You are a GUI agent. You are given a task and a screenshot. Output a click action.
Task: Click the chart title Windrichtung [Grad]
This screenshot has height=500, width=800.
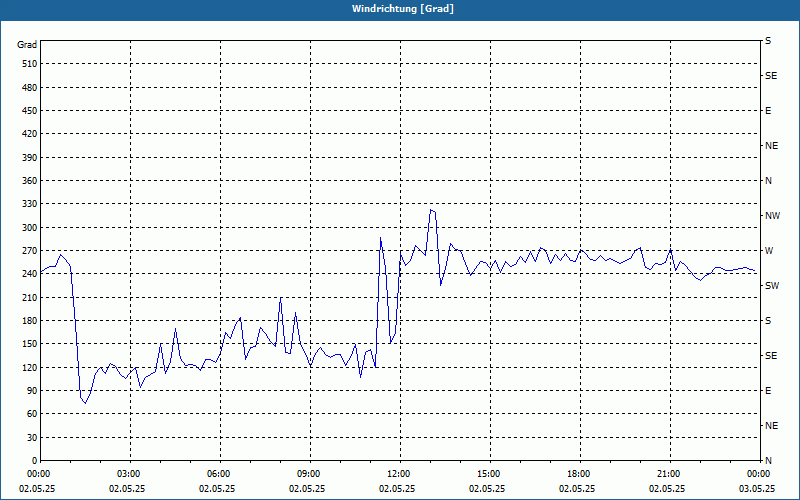coord(403,9)
